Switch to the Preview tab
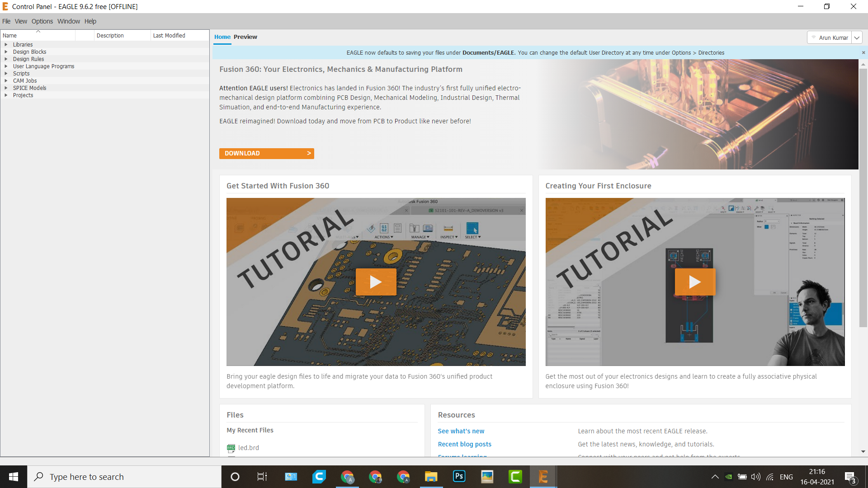The width and height of the screenshot is (868, 488). click(x=245, y=37)
